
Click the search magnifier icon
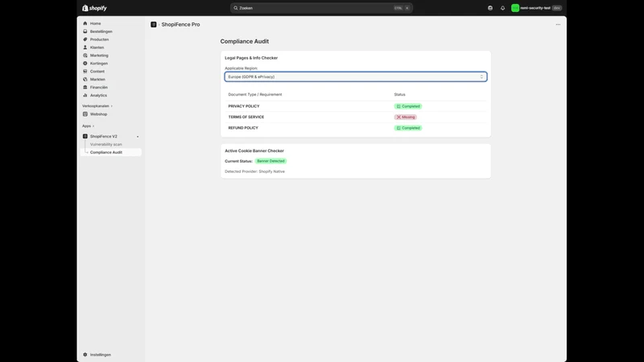[236, 8]
